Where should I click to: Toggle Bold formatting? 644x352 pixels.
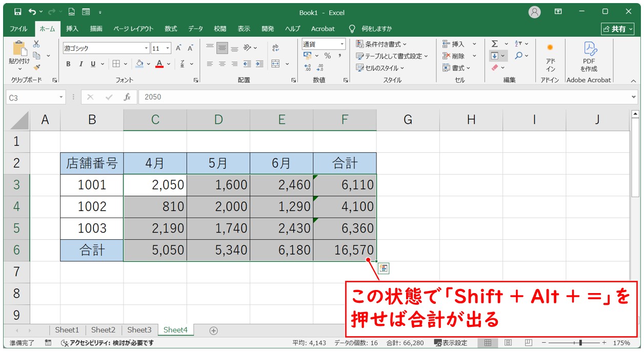[x=68, y=64]
